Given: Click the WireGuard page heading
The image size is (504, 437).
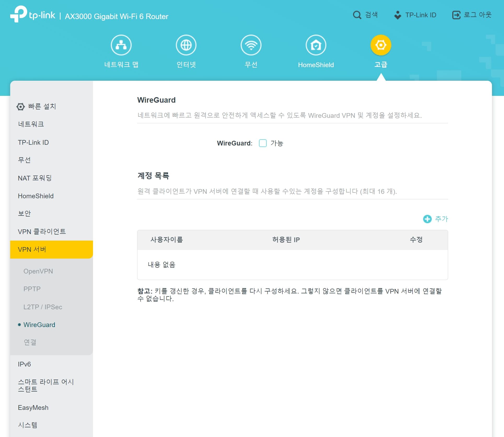Looking at the screenshot, I should pos(156,100).
